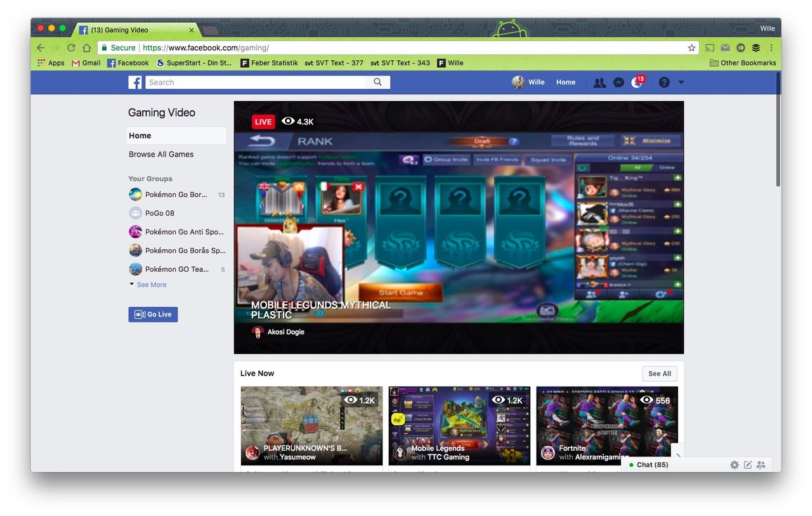Open SVT Text - 343 bookmark
The height and width of the screenshot is (516, 812).
(x=400, y=63)
